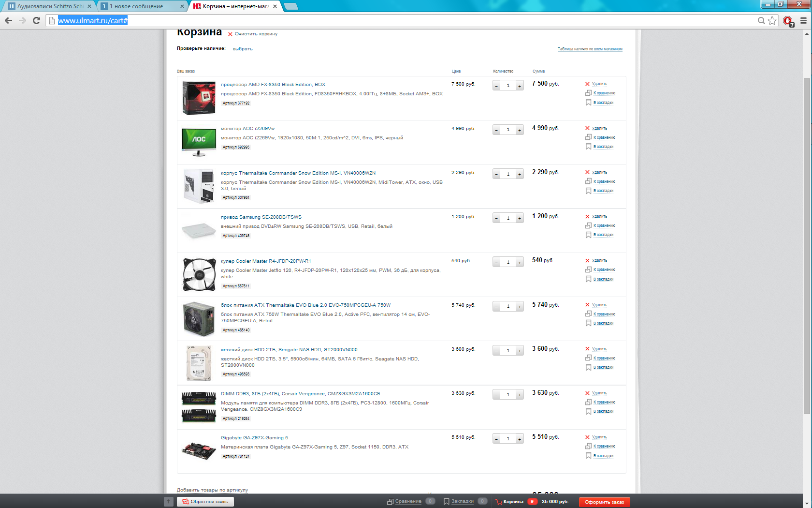Reload the page with the refresh icon

[36, 20]
